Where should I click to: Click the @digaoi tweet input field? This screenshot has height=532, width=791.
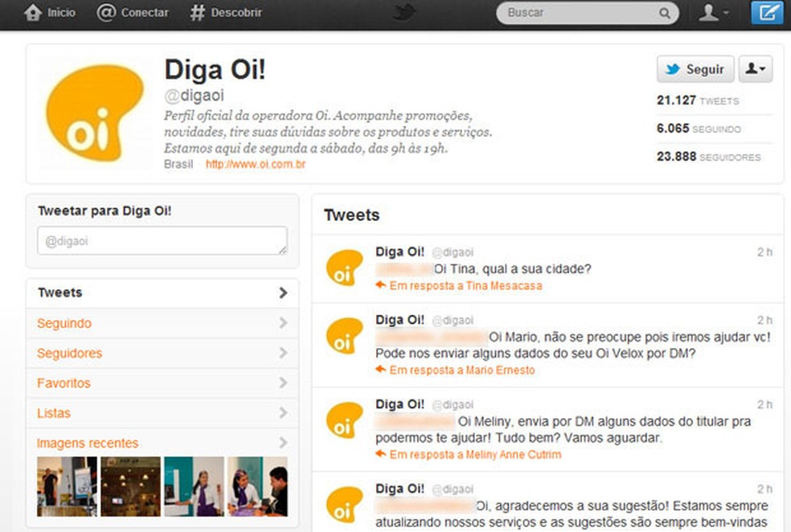[162, 240]
